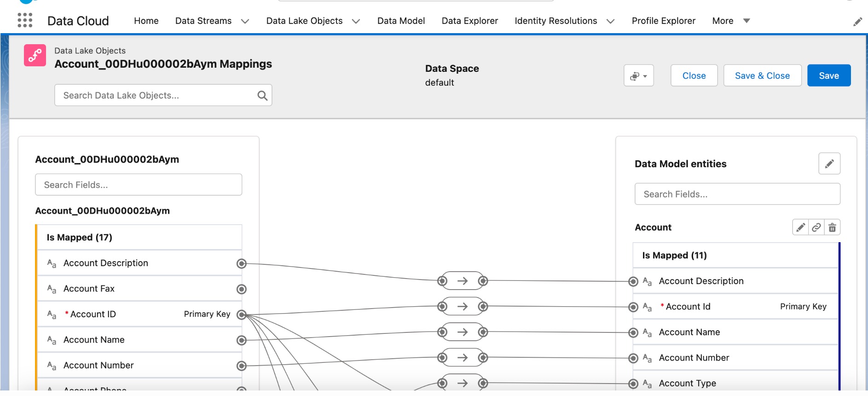This screenshot has width=868, height=396.
Task: Click the Account entity edit pencil icon
Action: click(x=801, y=227)
